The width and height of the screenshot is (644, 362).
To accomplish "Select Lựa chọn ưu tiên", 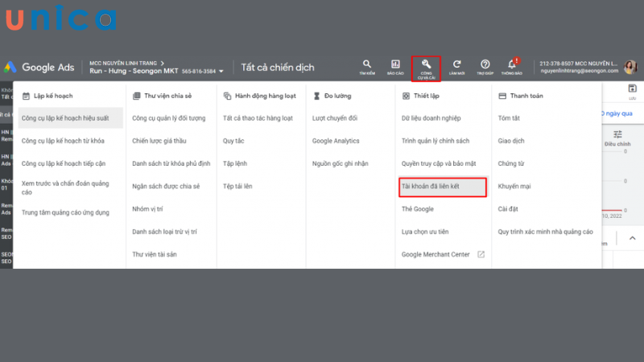I will tap(425, 232).
